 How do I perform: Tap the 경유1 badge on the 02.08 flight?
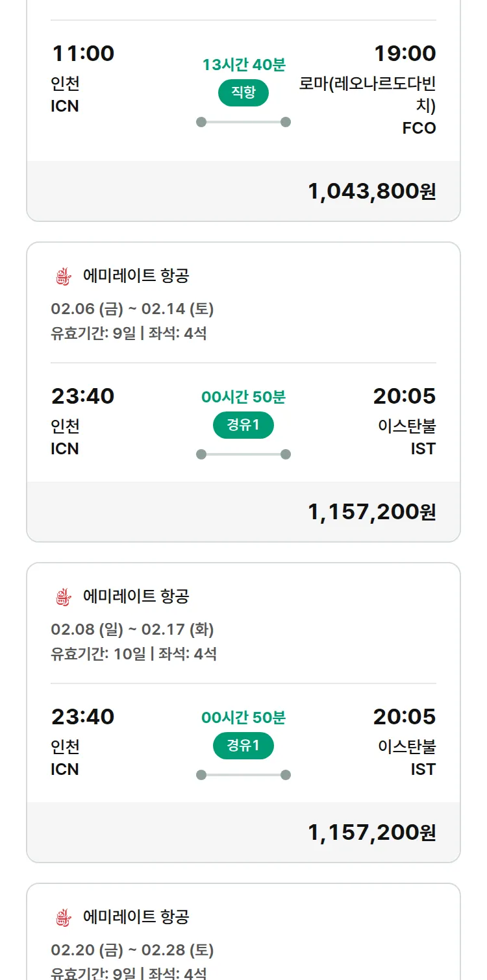coord(243,746)
